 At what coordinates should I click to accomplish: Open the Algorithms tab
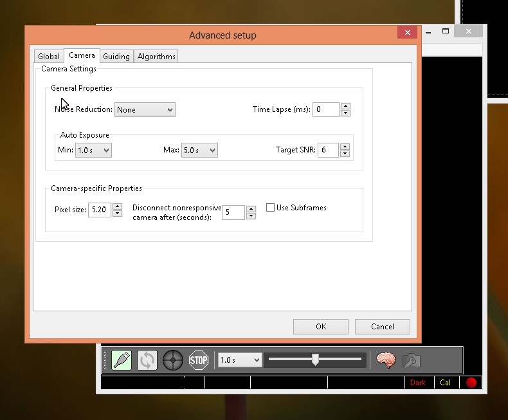pos(156,57)
